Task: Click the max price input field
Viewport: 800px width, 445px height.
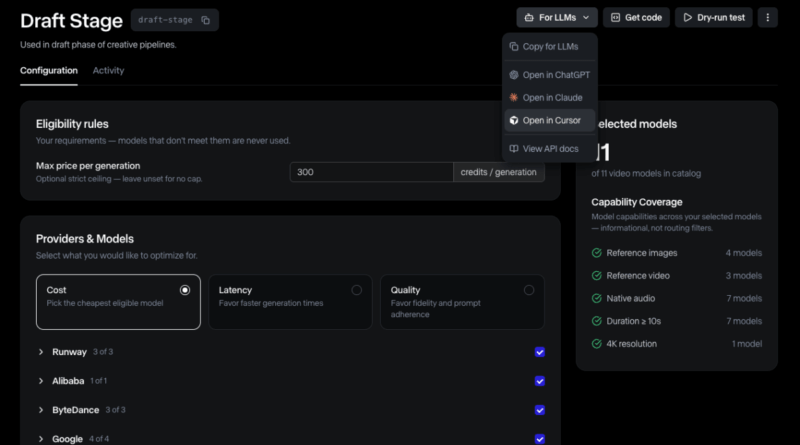Action: 371,172
